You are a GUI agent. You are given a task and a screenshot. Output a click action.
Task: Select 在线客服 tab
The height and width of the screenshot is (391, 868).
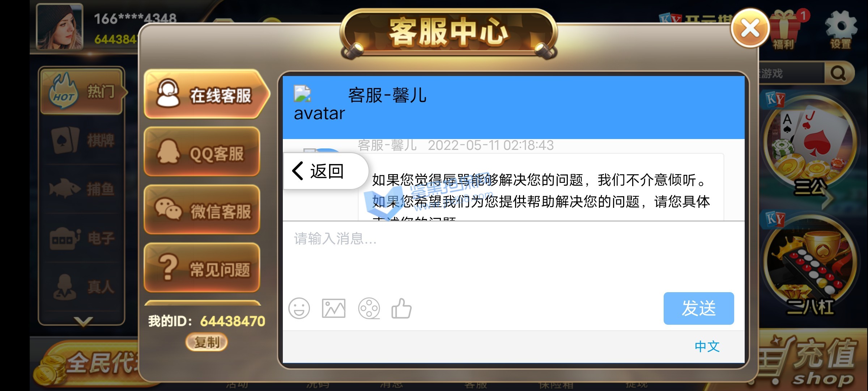(206, 95)
